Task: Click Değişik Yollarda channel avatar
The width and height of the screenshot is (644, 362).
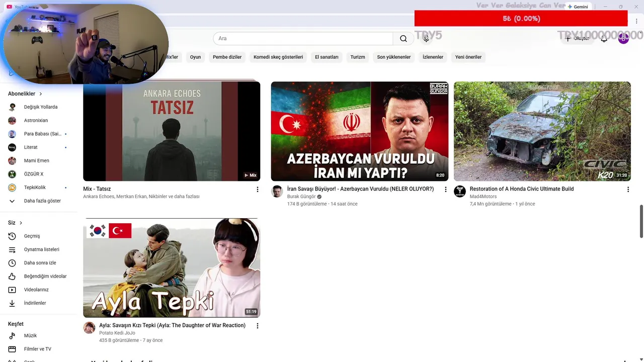Action: (x=12, y=107)
